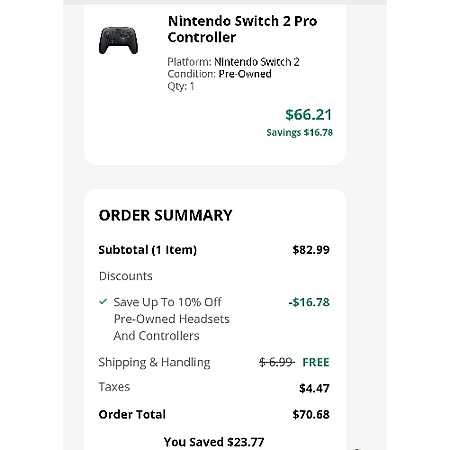Click the green FREE shipping label

pyautogui.click(x=316, y=362)
